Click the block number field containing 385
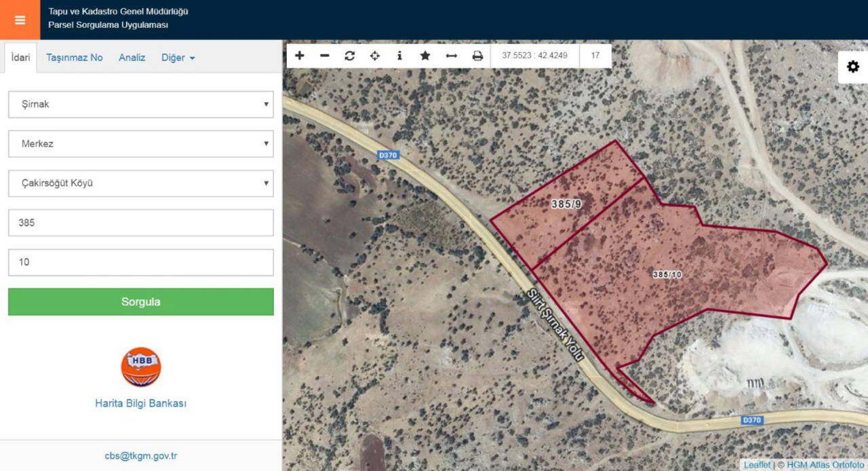868x471 pixels. pyautogui.click(x=140, y=223)
